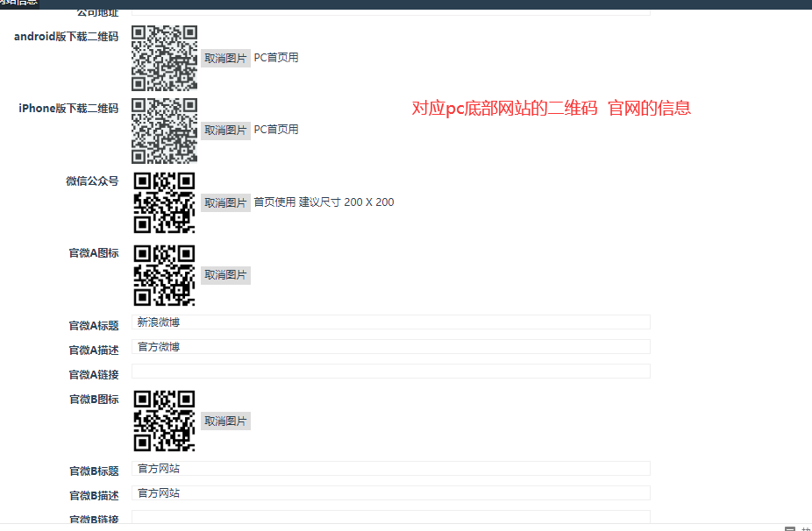Edit the 官微B标题 field containing 官方网站
Screen dimensions: 812x531
391,469
